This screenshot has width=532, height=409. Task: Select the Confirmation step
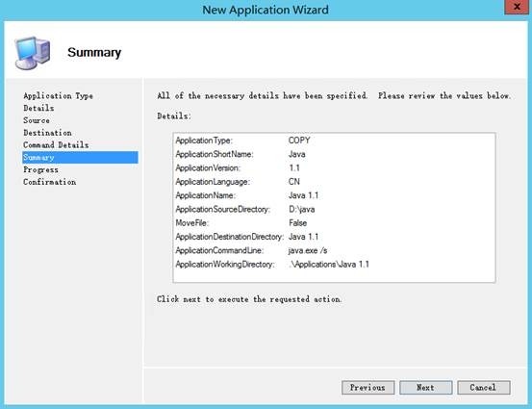click(49, 182)
